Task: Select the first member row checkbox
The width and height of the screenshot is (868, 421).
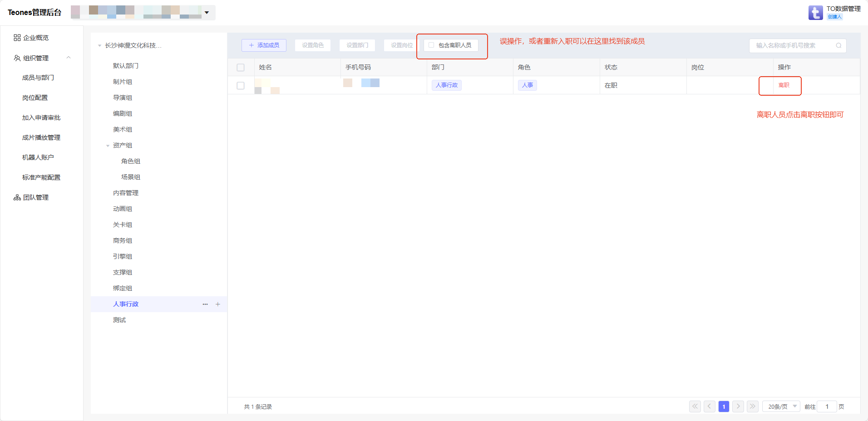Action: click(241, 86)
